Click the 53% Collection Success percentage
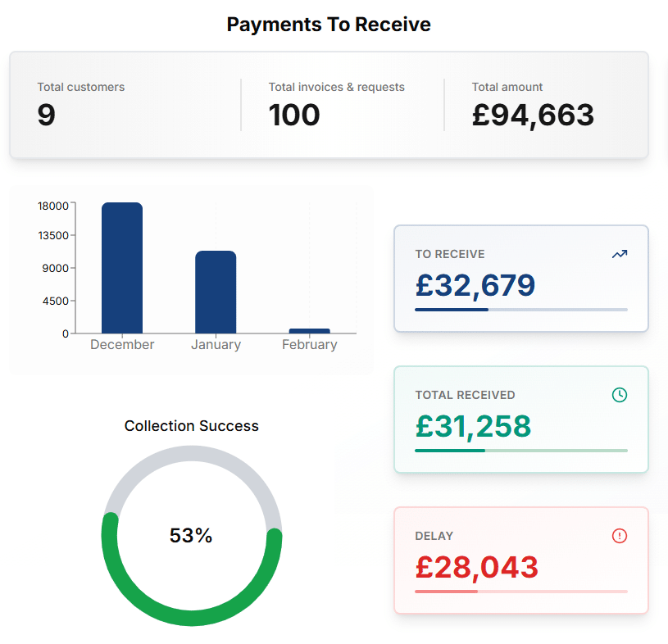The height and width of the screenshot is (644, 668). pyautogui.click(x=191, y=536)
